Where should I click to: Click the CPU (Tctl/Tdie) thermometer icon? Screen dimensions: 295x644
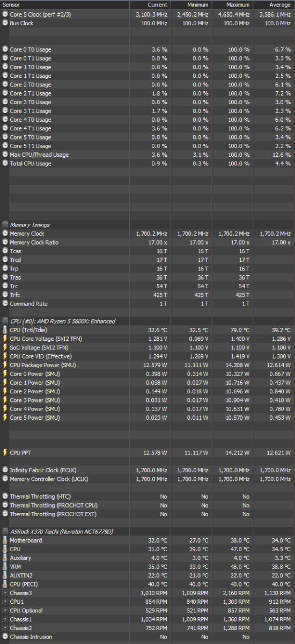(5, 330)
